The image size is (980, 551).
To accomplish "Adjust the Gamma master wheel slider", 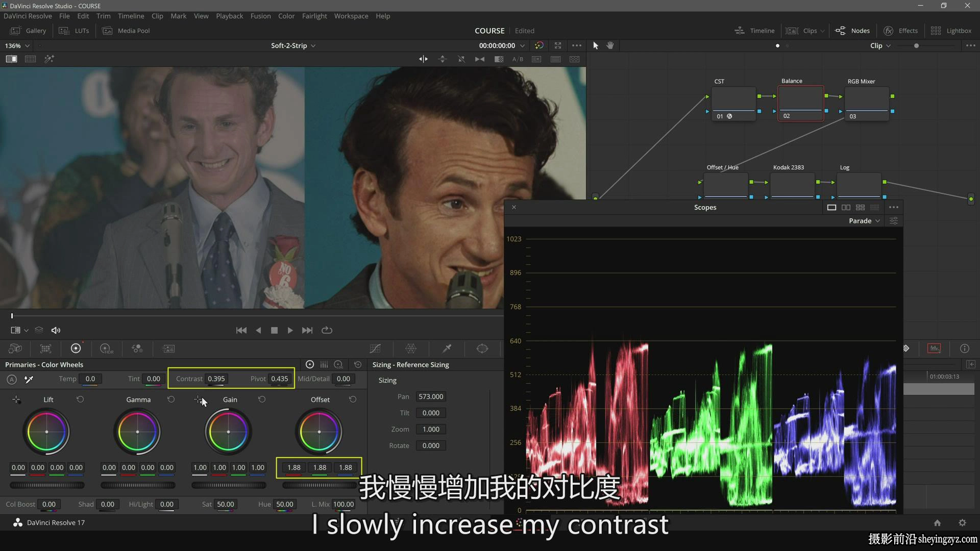I will pyautogui.click(x=138, y=485).
